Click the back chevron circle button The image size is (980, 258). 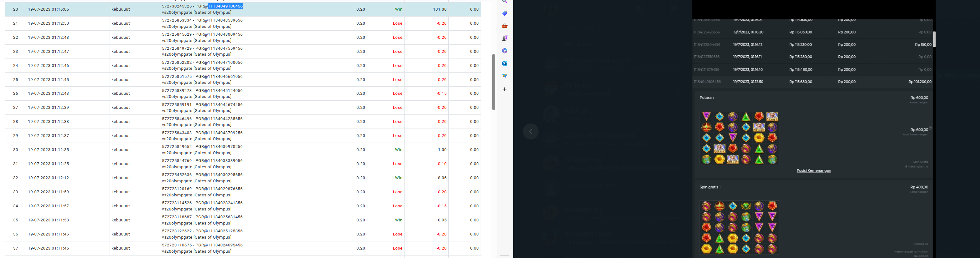(531, 132)
